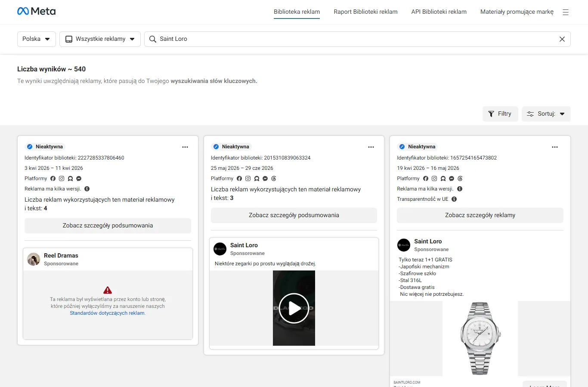588x387 pixels.
Task: Click Facebook platform icon on the 25 maj 2026 ad
Action: pyautogui.click(x=239, y=178)
